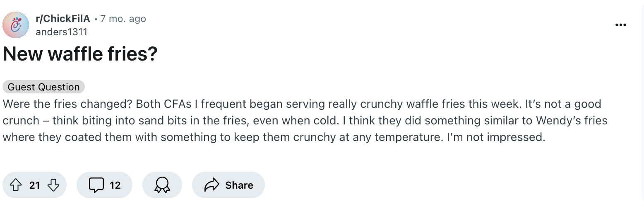
Task: Click the share arrow icon
Action: (x=211, y=185)
